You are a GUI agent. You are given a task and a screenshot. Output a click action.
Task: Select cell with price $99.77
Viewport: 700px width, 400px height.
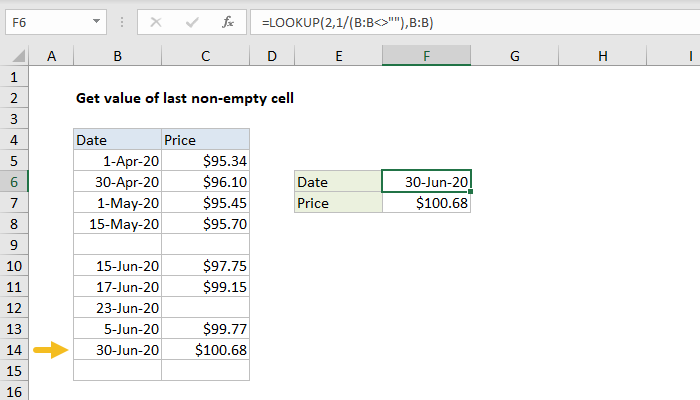[205, 329]
